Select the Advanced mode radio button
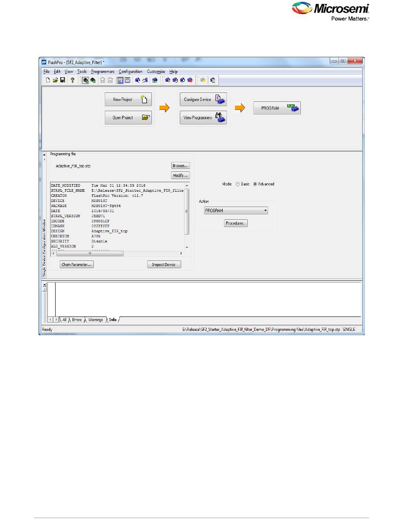 (255, 184)
